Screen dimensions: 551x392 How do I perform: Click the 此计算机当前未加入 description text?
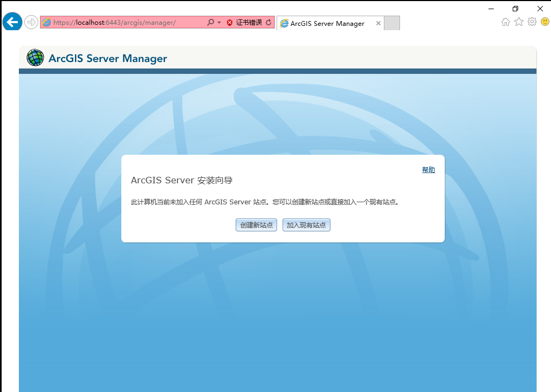point(265,202)
